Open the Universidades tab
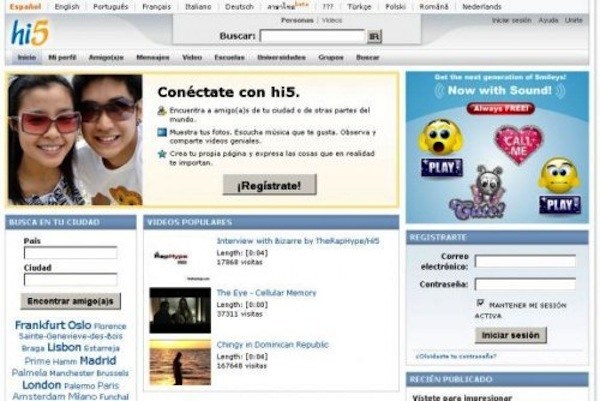Image resolution: width=600 pixels, height=401 pixels. tap(281, 57)
